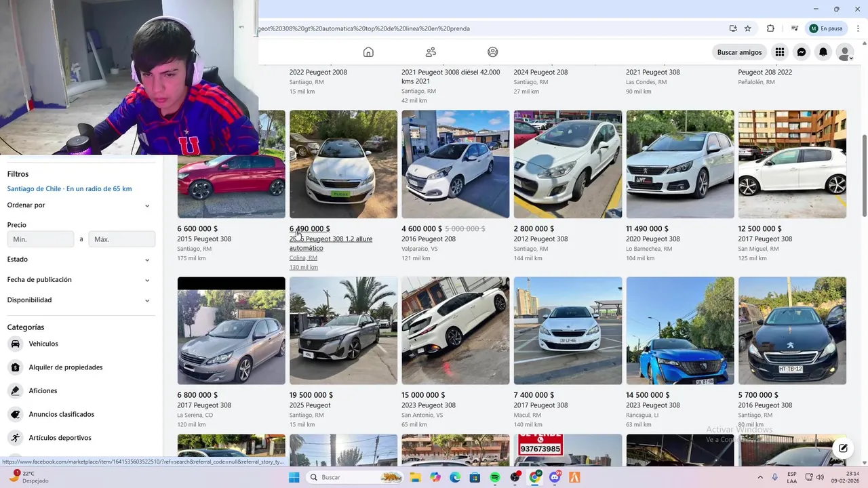The height and width of the screenshot is (488, 868).
Task: Open the 12 500 000 $ Peugeot 308 photo
Action: click(x=792, y=164)
